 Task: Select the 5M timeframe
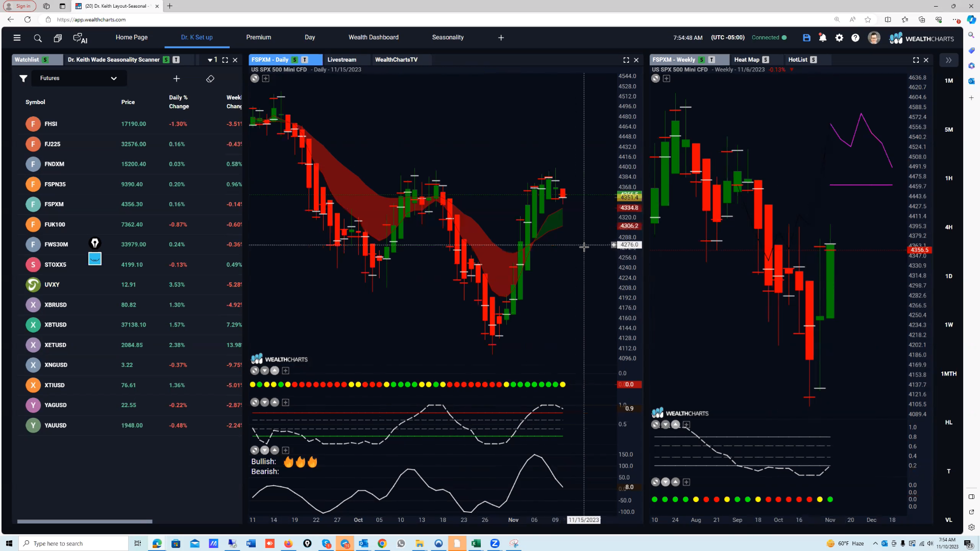[x=948, y=130]
